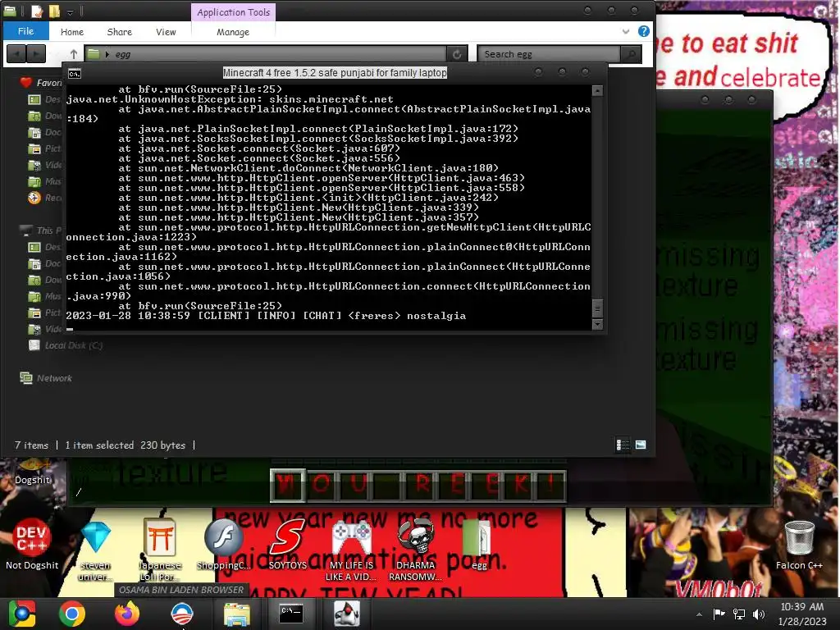Switch to File Explorer taskbar button
The image size is (840, 630).
coord(236,614)
